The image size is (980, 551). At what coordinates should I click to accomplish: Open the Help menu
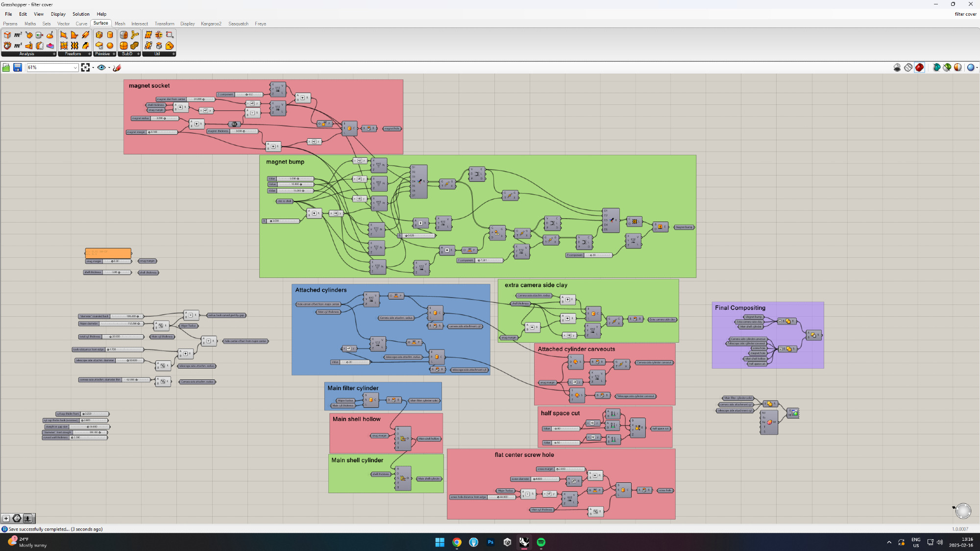coord(101,14)
